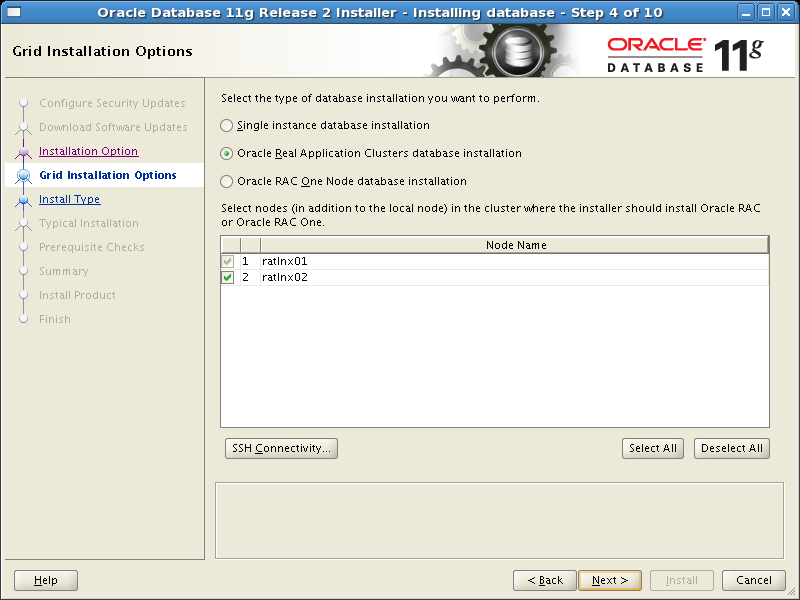
Task: Click Deselect All nodes button
Action: (732, 448)
